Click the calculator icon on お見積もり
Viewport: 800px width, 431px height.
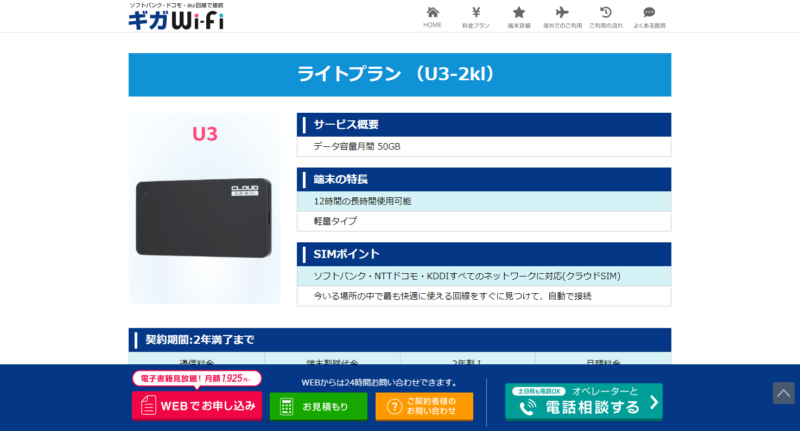click(x=286, y=407)
